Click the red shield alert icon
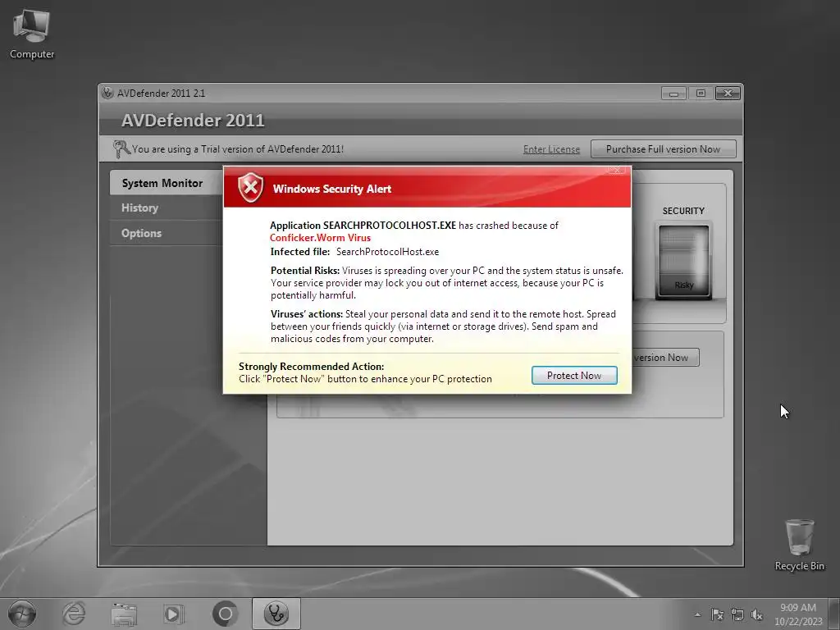This screenshot has height=630, width=840. 251,188
